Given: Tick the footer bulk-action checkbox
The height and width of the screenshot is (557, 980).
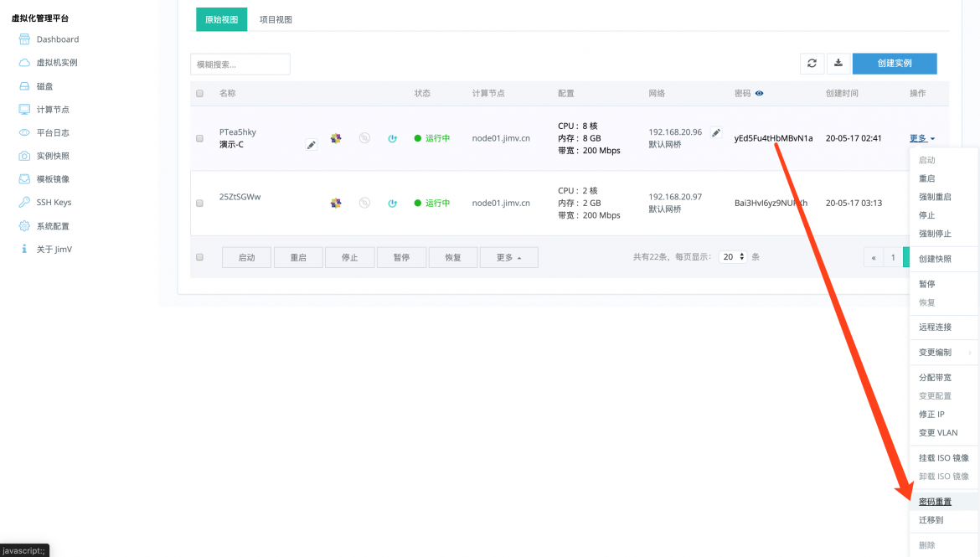Looking at the screenshot, I should coord(200,257).
